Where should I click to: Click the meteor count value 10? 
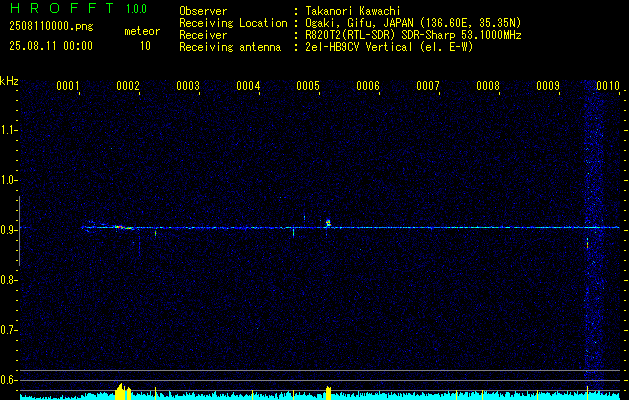pyautogui.click(x=145, y=46)
